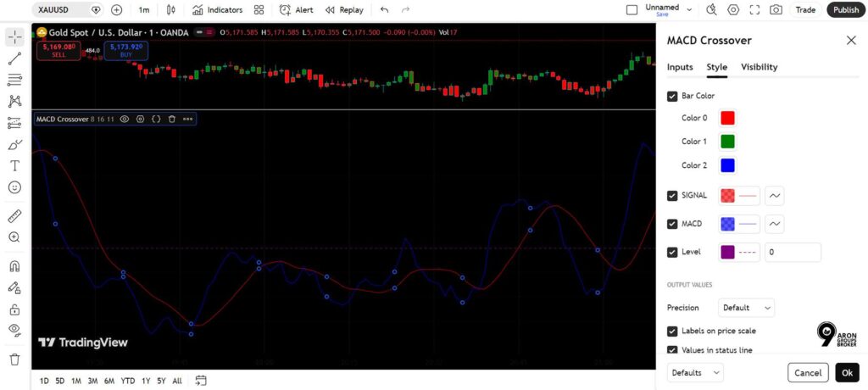
Task: Select the ruler measure tool
Action: (15, 216)
